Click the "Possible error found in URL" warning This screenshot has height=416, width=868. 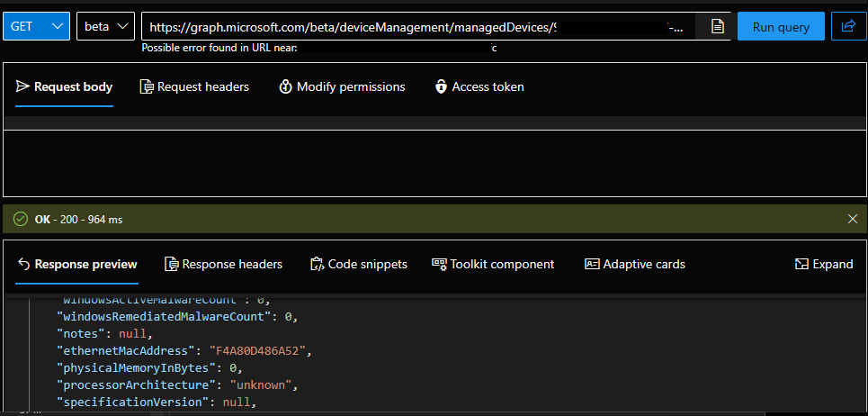click(x=219, y=48)
